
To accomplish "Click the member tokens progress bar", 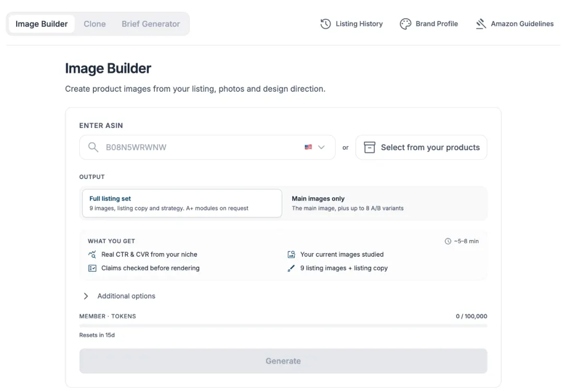I will pyautogui.click(x=283, y=326).
